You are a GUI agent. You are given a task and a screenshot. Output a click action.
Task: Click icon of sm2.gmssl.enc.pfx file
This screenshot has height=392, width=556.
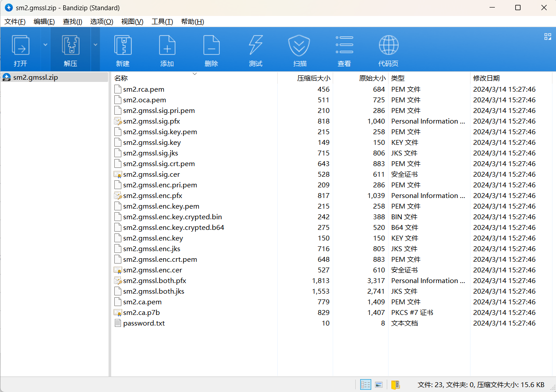pos(117,195)
